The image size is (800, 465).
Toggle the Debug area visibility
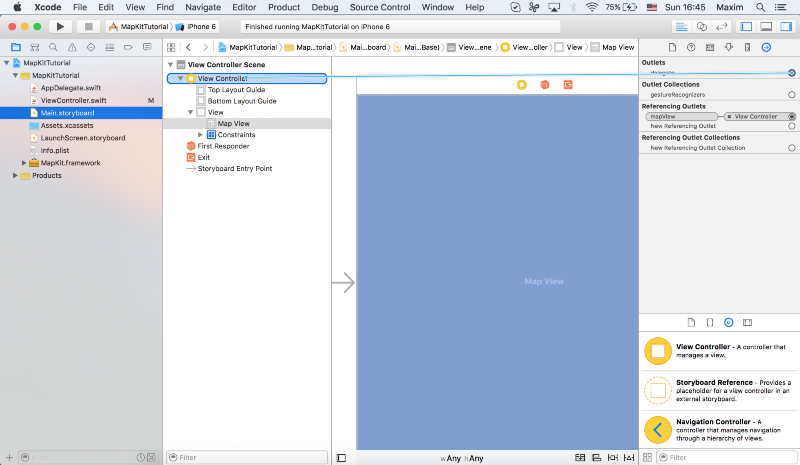pos(766,27)
